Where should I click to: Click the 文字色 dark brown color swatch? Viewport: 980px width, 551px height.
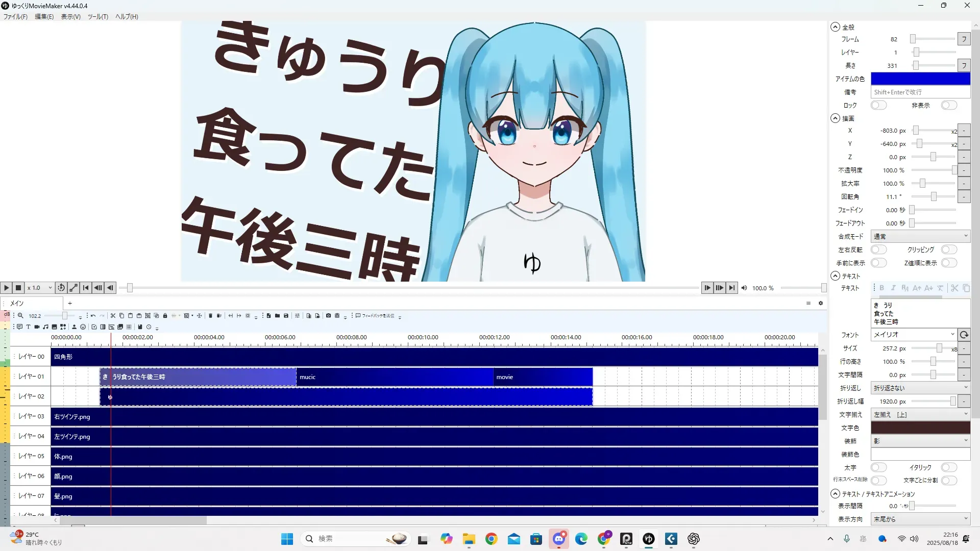[x=920, y=428]
